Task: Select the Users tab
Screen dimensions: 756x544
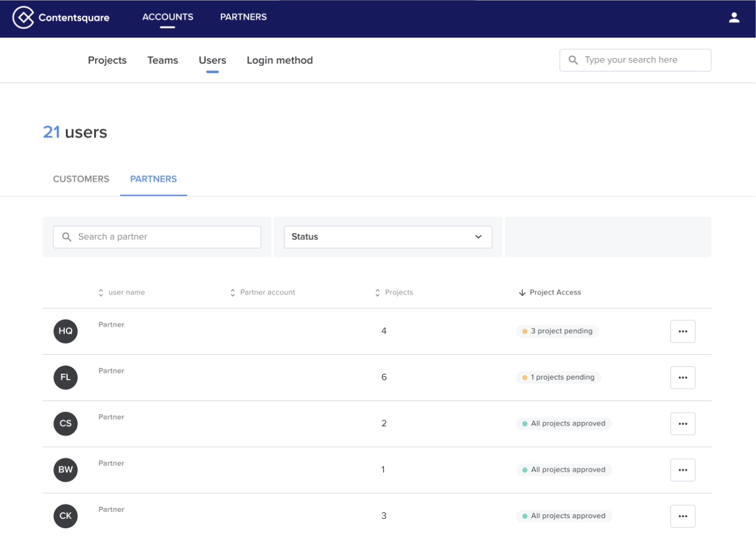Action: 212,60
